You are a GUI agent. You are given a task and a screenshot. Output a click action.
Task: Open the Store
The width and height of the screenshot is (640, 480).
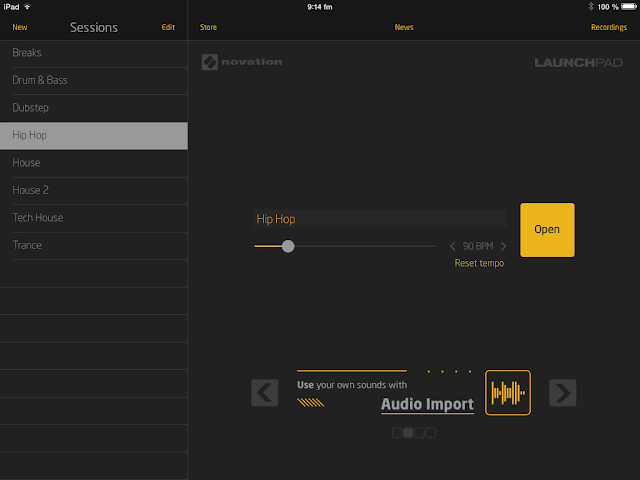click(208, 27)
